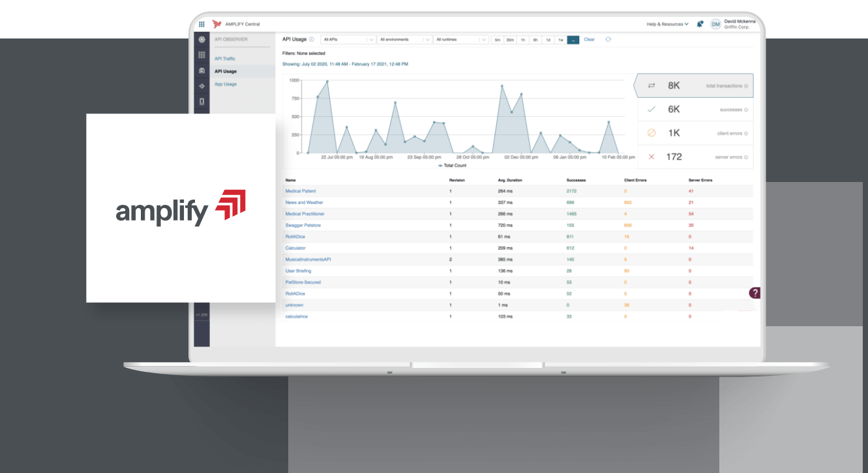The width and height of the screenshot is (868, 473).
Task: Click the successes checkmark icon
Action: (651, 109)
